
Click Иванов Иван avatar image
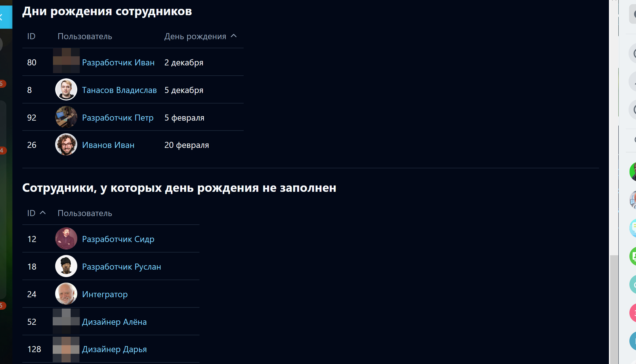point(66,145)
